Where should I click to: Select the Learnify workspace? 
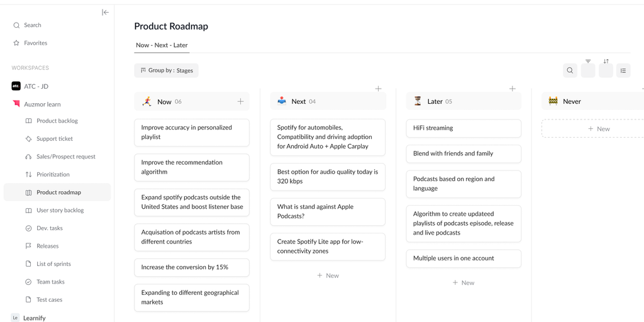click(28, 318)
